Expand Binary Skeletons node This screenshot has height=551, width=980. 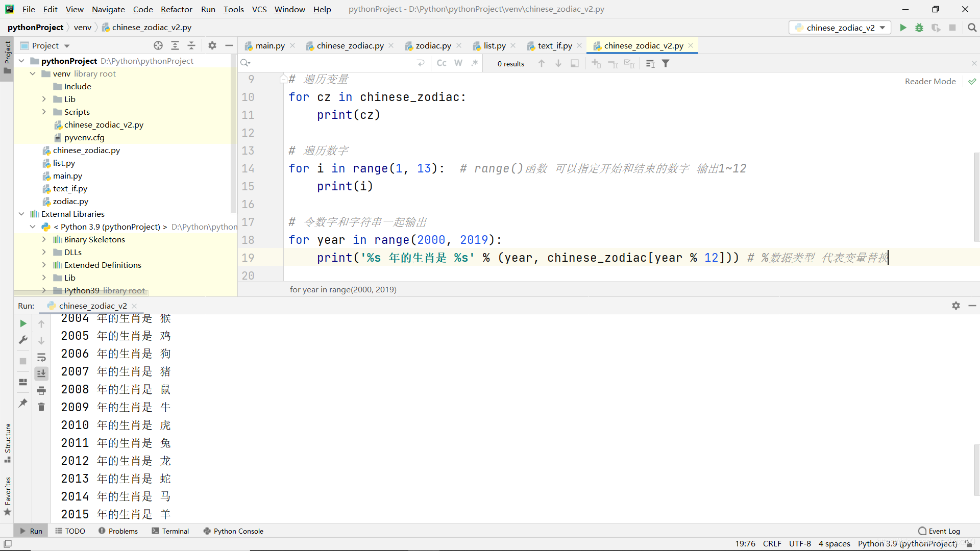click(44, 239)
